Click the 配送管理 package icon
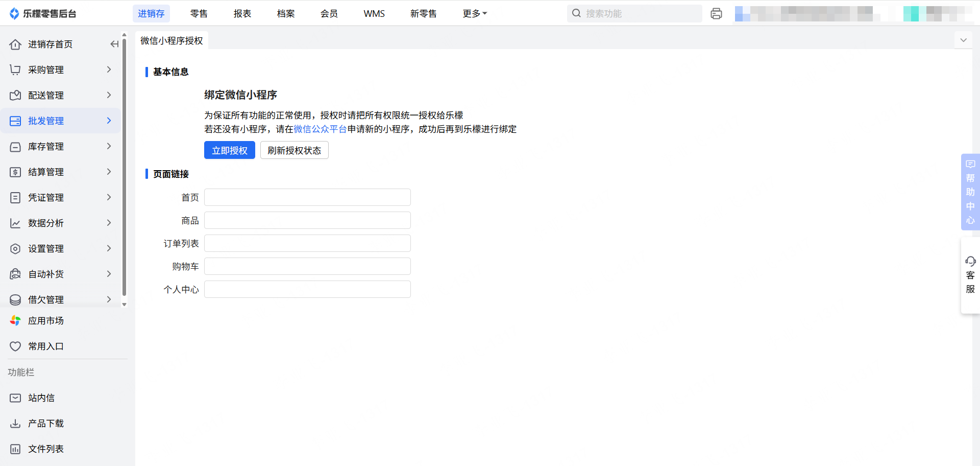 pyautogui.click(x=15, y=96)
